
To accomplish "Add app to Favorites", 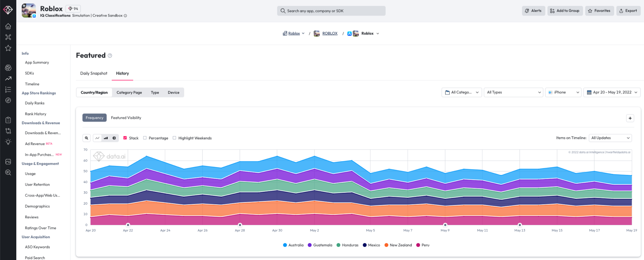I will coord(599,11).
